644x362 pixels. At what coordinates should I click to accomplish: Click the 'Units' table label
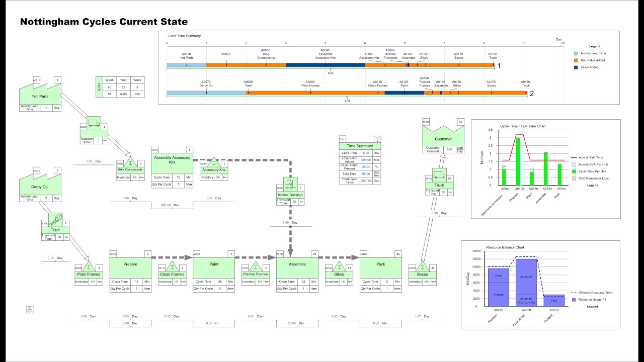click(100, 86)
